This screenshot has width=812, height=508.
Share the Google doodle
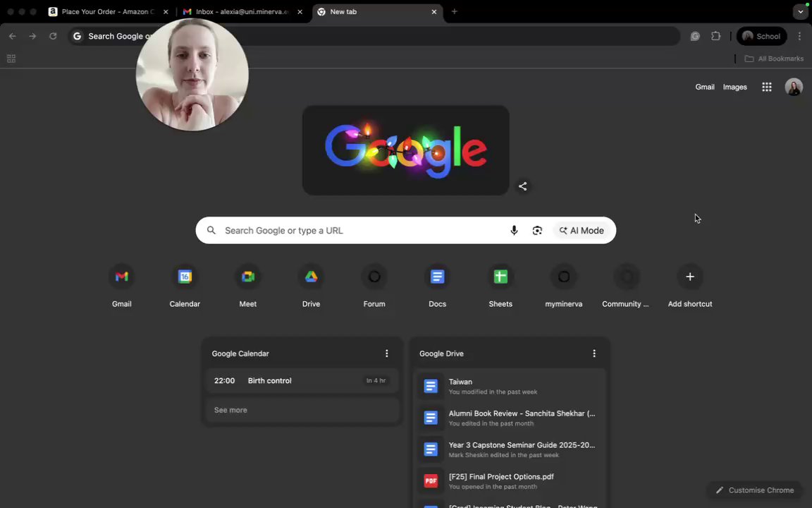[522, 186]
